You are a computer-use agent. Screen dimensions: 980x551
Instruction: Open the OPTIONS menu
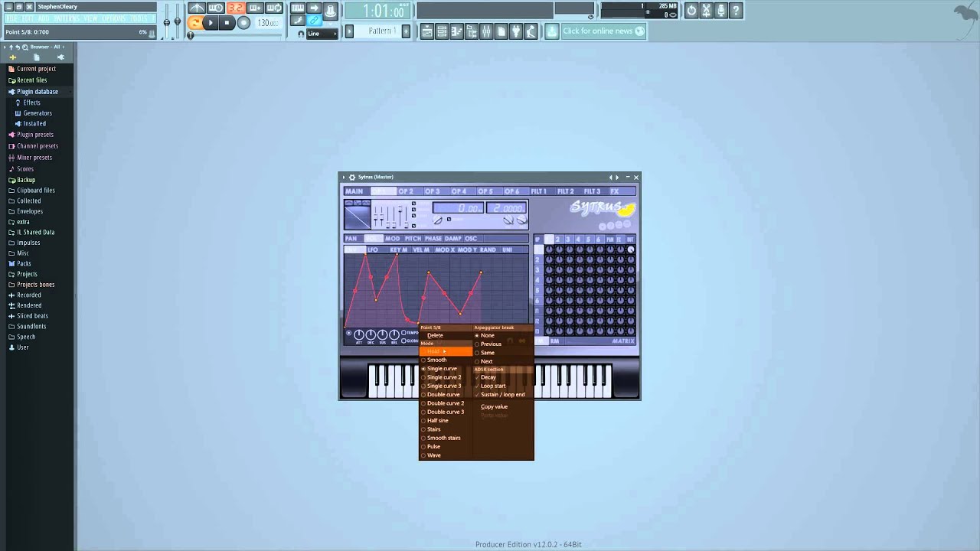pyautogui.click(x=113, y=18)
